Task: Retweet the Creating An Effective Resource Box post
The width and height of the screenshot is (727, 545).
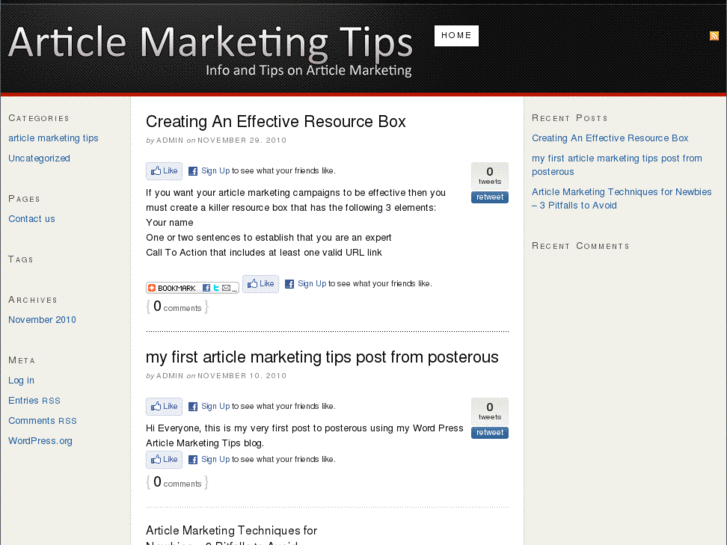Action: (x=490, y=197)
